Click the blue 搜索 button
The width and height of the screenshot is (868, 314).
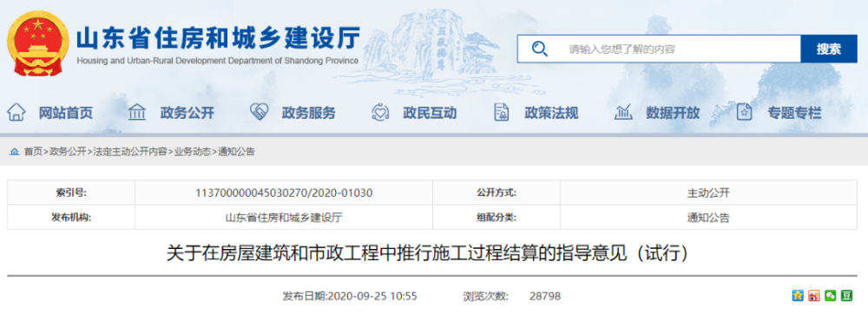(829, 49)
